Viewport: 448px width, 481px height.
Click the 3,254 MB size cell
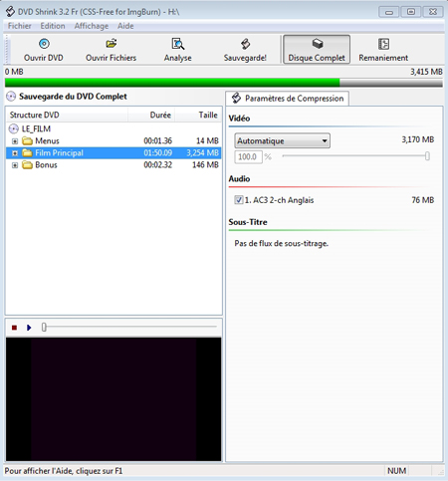202,153
